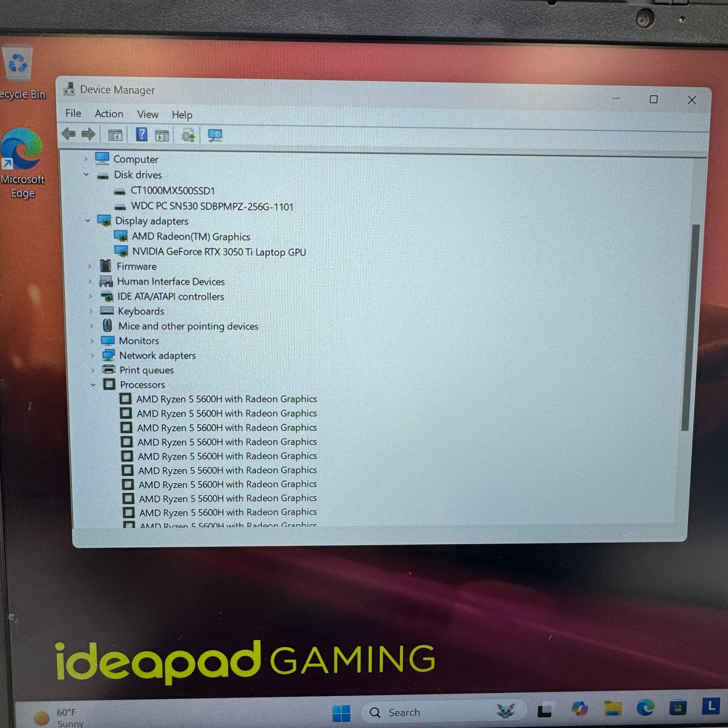Select NVIDIA GeForce RTX 3050 Ti Laptop GPU

click(x=218, y=252)
